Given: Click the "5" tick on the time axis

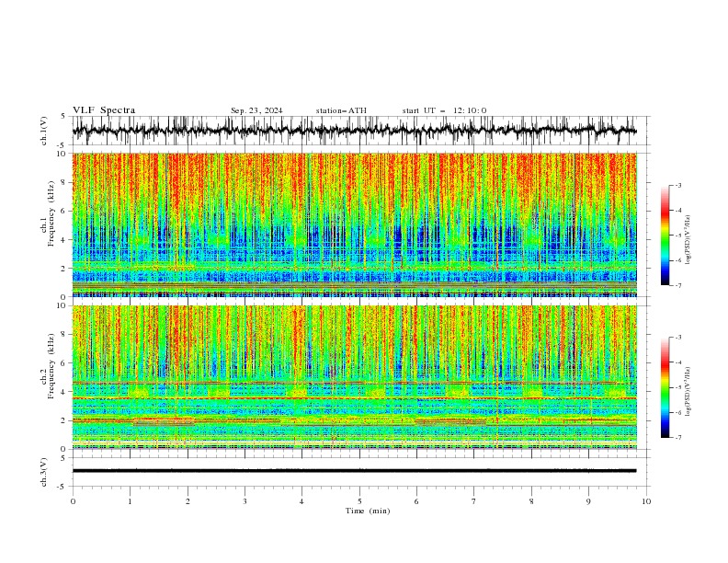Looking at the screenshot, I should 359,501.
